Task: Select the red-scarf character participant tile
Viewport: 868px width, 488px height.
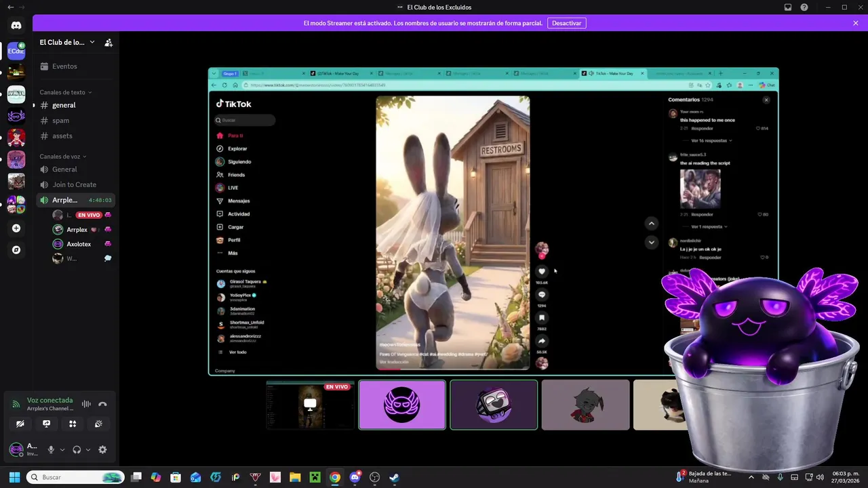Action: (585, 405)
